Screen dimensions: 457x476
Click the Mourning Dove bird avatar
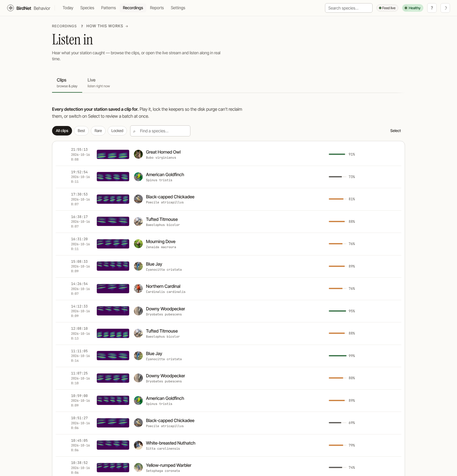coord(138,244)
